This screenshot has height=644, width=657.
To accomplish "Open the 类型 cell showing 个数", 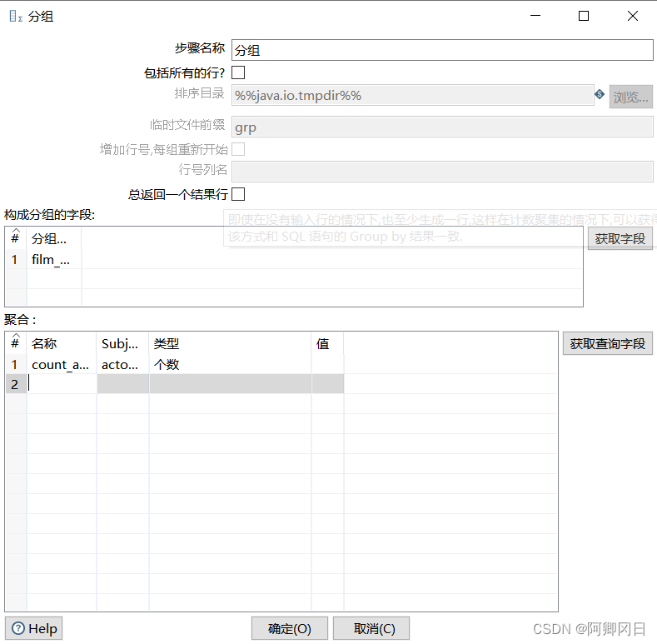I will tap(230, 364).
